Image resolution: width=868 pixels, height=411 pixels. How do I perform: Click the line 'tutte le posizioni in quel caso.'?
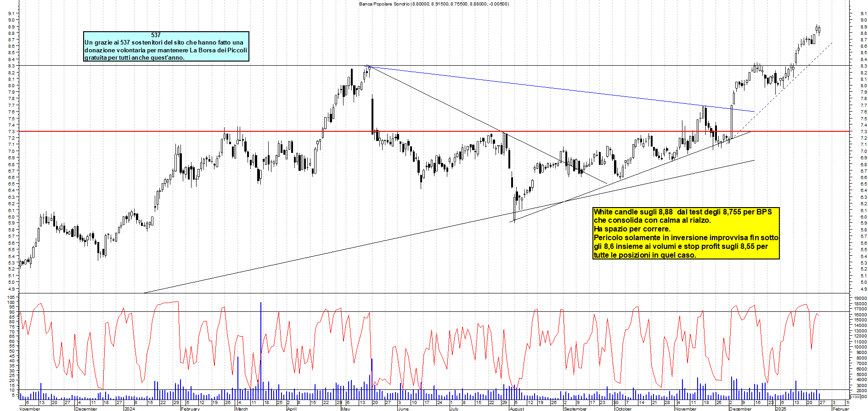pyautogui.click(x=645, y=255)
